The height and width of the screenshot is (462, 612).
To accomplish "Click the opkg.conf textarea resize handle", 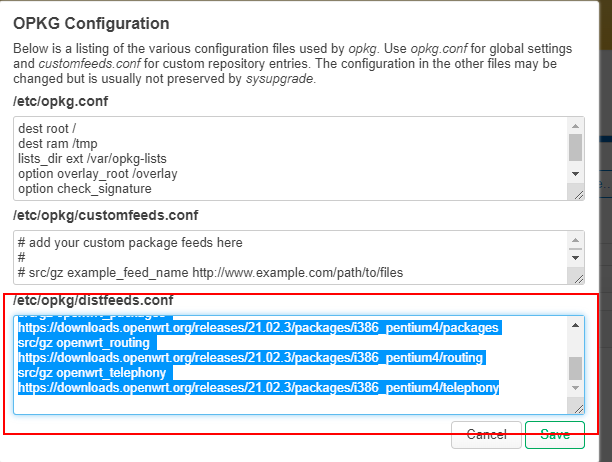I will (x=579, y=195).
